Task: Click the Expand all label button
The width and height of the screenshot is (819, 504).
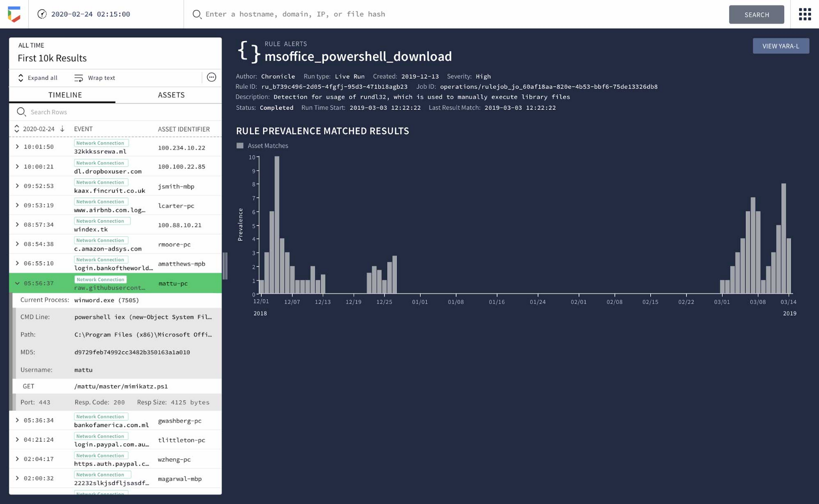Action: coord(42,77)
